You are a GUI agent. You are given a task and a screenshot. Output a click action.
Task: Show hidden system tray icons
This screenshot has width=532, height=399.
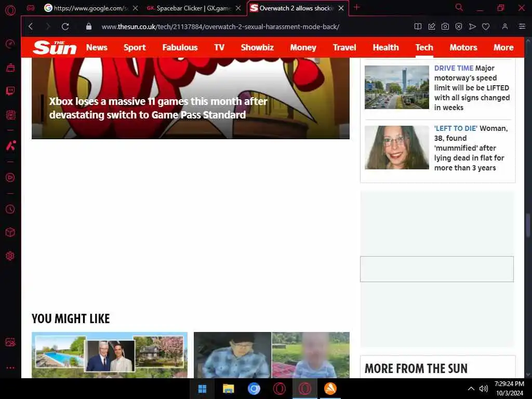click(471, 389)
